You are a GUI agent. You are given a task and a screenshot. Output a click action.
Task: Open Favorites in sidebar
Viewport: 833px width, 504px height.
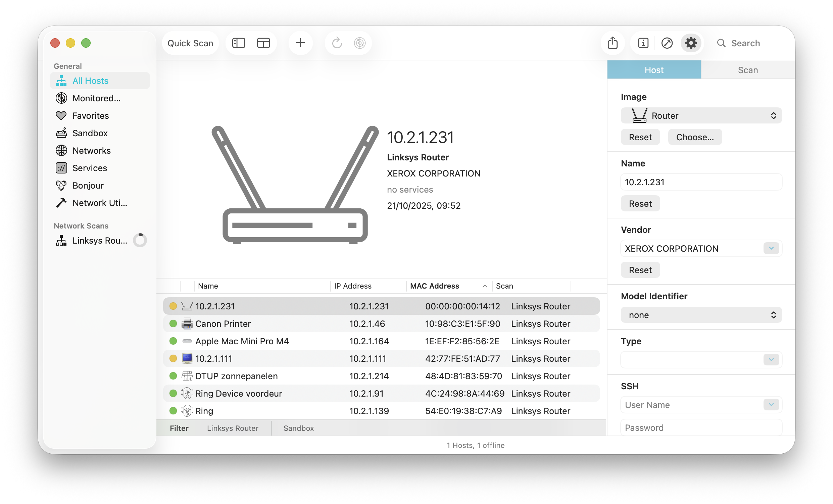[x=100, y=116]
